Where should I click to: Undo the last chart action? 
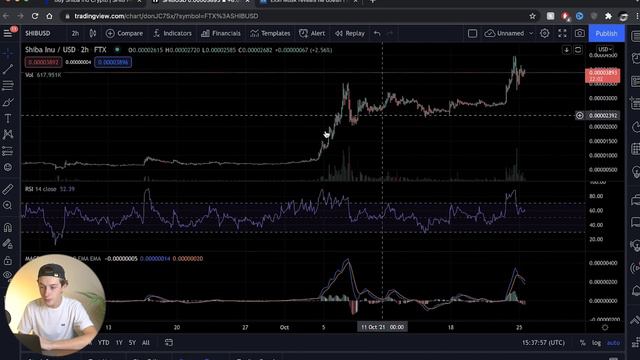click(x=377, y=33)
